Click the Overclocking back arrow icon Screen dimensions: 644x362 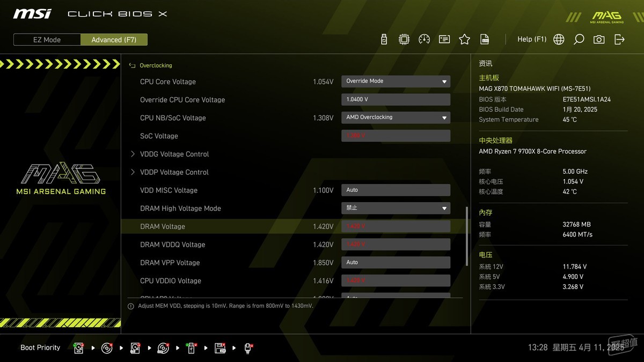132,65
